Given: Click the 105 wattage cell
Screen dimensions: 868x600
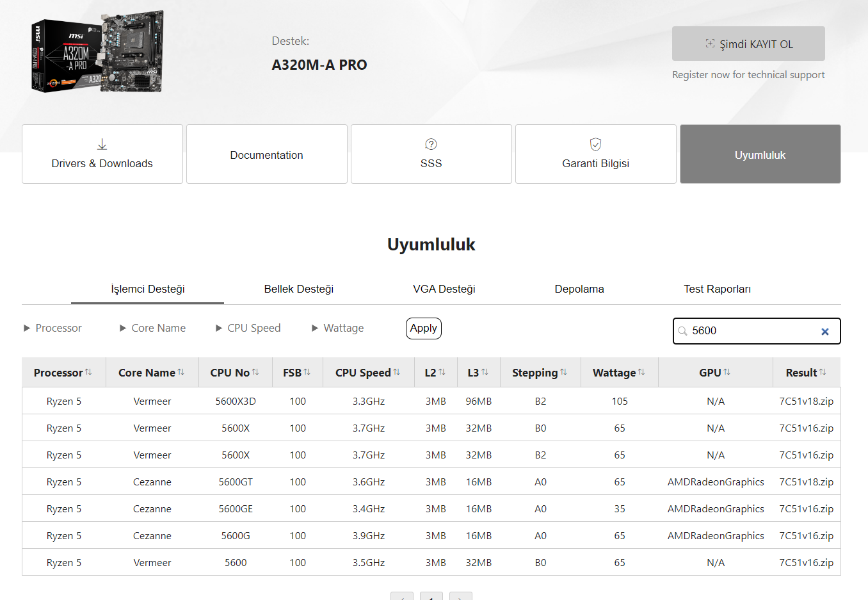Looking at the screenshot, I should 620,401.
